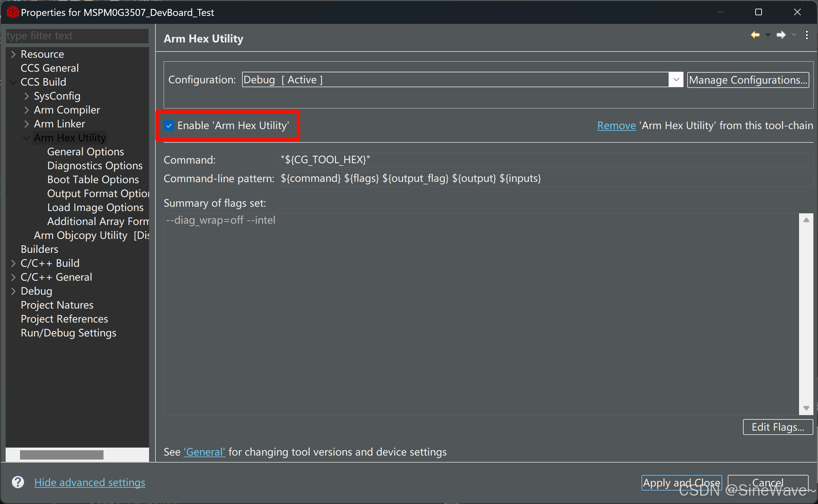
Task: Open Output Format Options page
Action: [x=98, y=194]
